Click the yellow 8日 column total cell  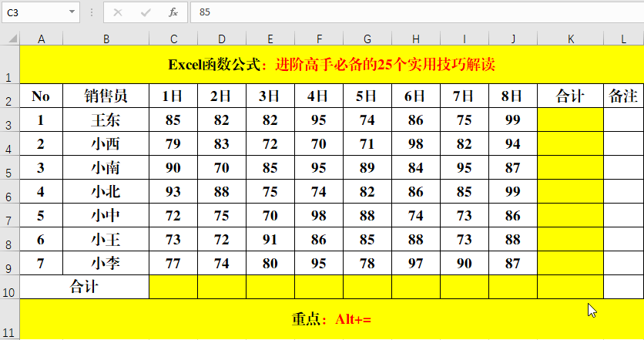click(x=512, y=287)
